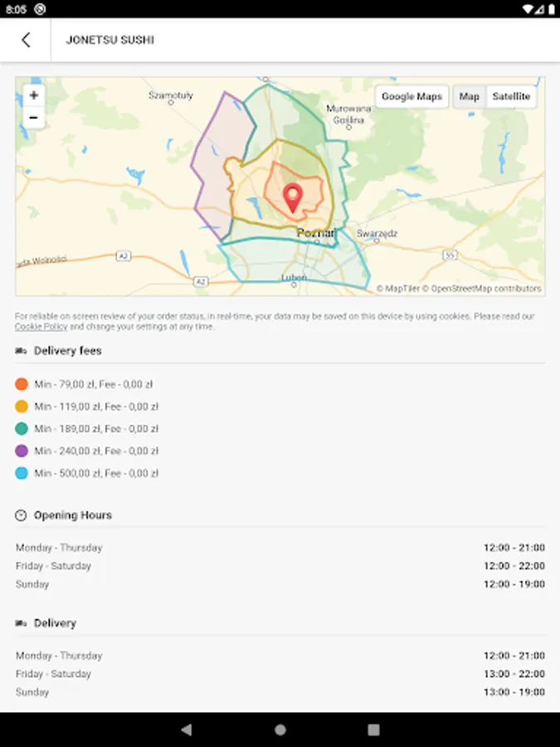Click the Szamotuły label on the map
The height and width of the screenshot is (747, 560).
170,95
